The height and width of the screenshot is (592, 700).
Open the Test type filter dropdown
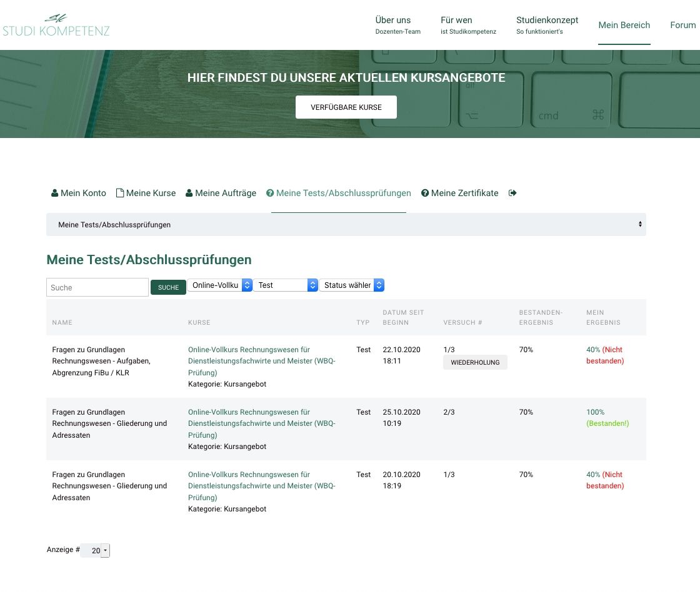(x=286, y=285)
